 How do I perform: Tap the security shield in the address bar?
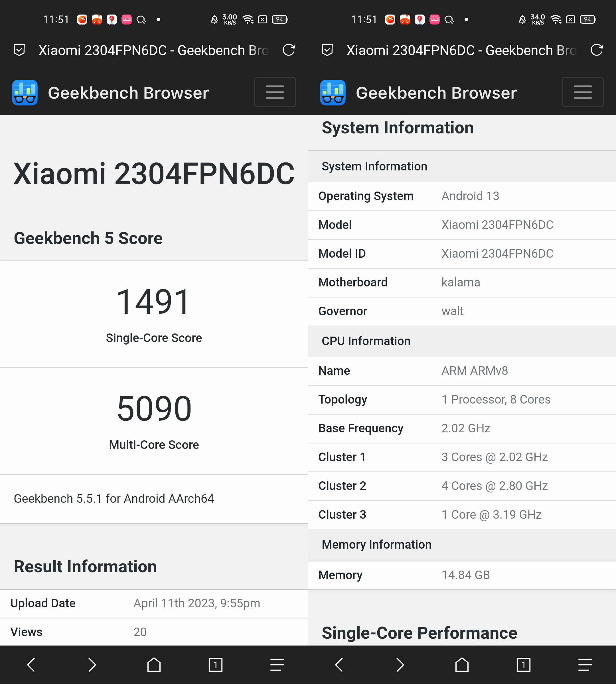[19, 50]
